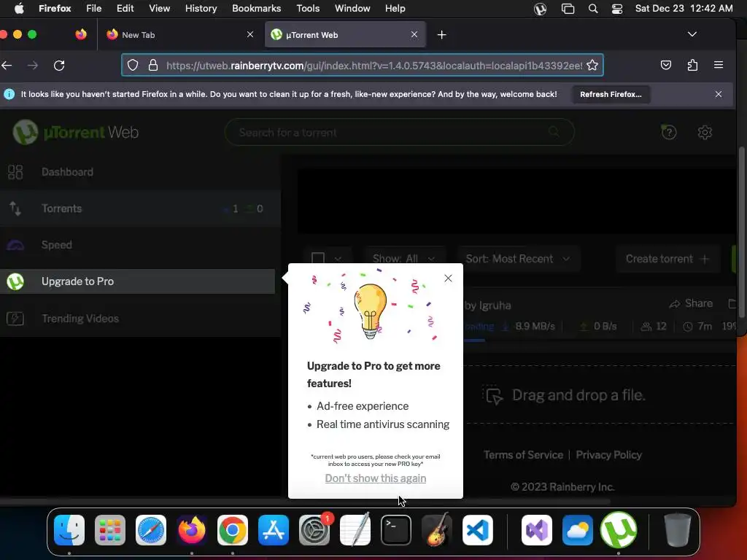Click the tracking protection shield icon
This screenshot has width=747, height=560.
133,65
